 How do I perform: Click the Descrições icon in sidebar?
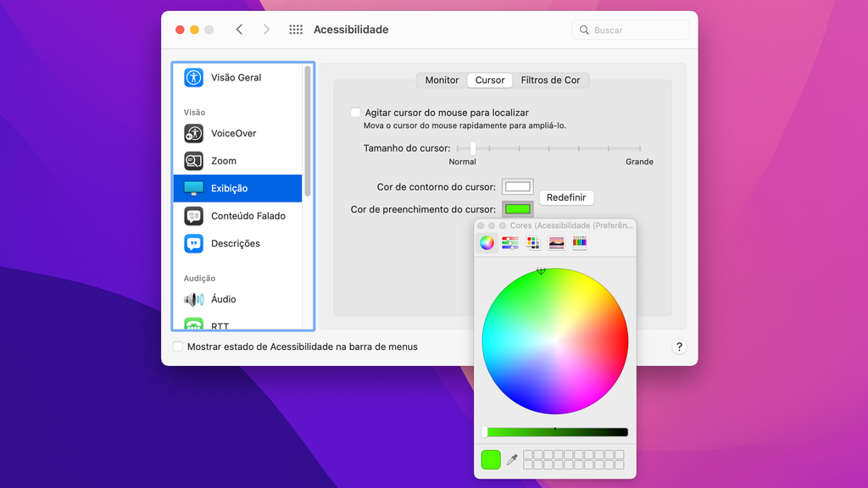point(194,243)
